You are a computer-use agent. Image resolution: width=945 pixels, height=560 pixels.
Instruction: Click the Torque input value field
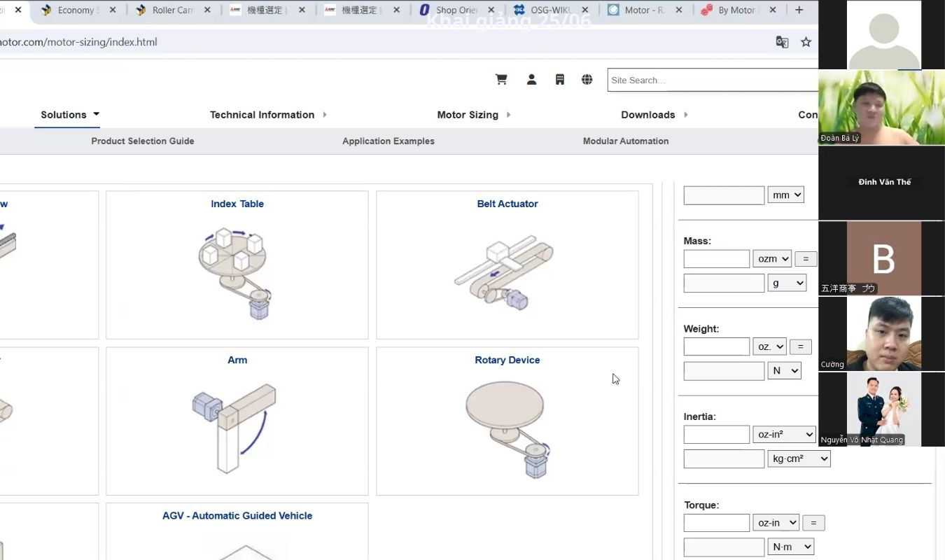pos(717,523)
